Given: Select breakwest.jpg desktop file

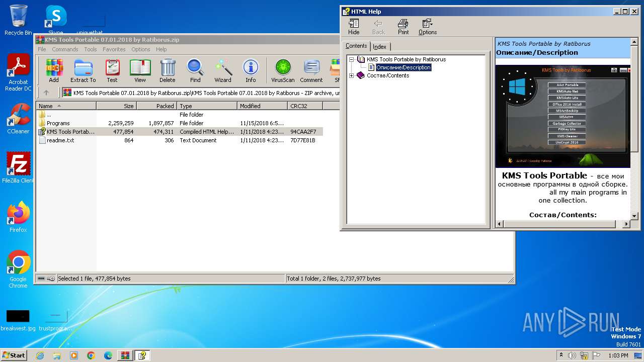Looking at the screenshot, I should (18, 320).
